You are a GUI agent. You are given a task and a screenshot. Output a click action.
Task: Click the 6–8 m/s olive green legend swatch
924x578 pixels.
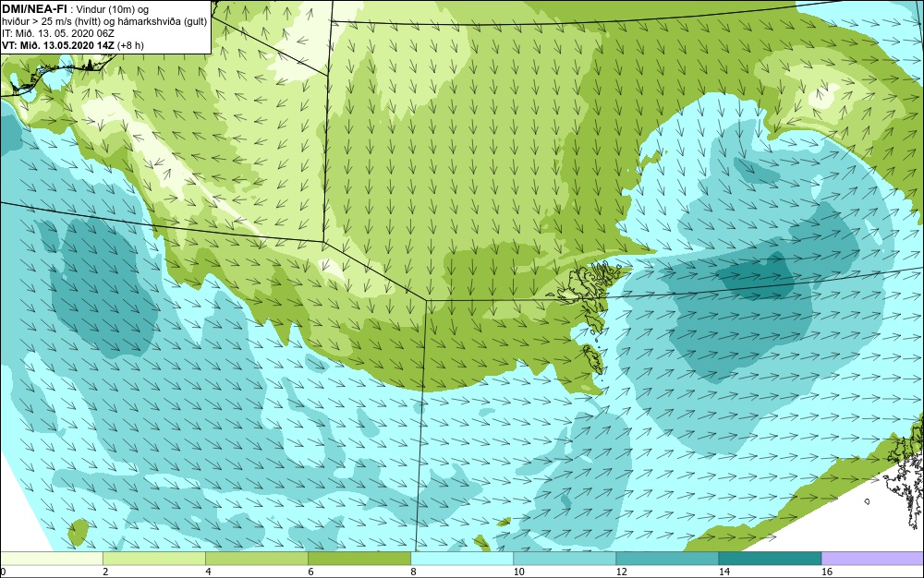(359, 559)
